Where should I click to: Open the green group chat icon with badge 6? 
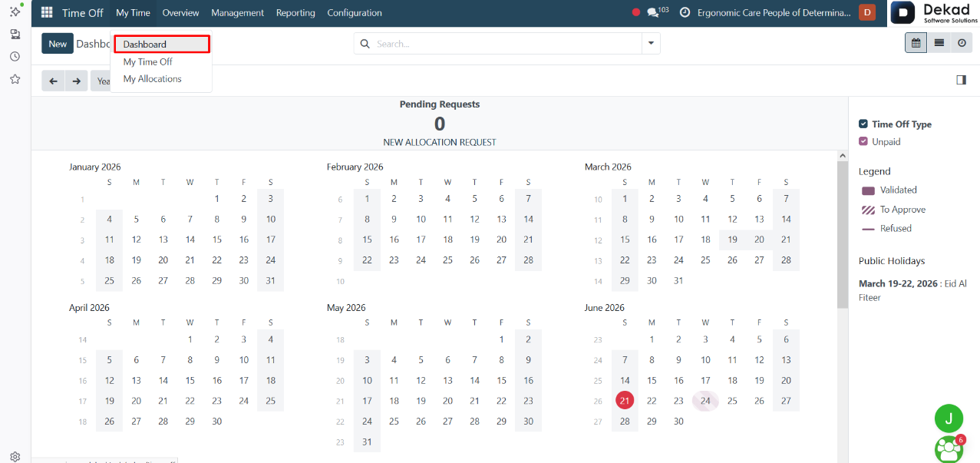coord(949,449)
